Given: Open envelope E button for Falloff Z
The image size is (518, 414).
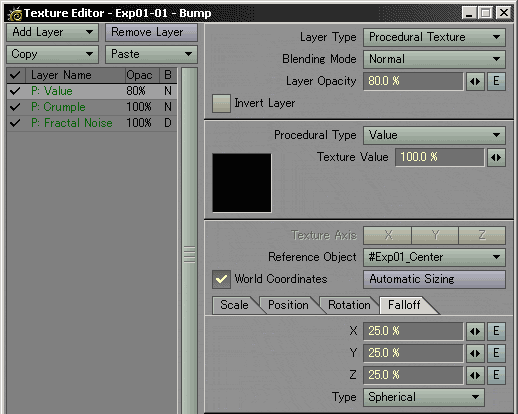Looking at the screenshot, I should click(496, 375).
